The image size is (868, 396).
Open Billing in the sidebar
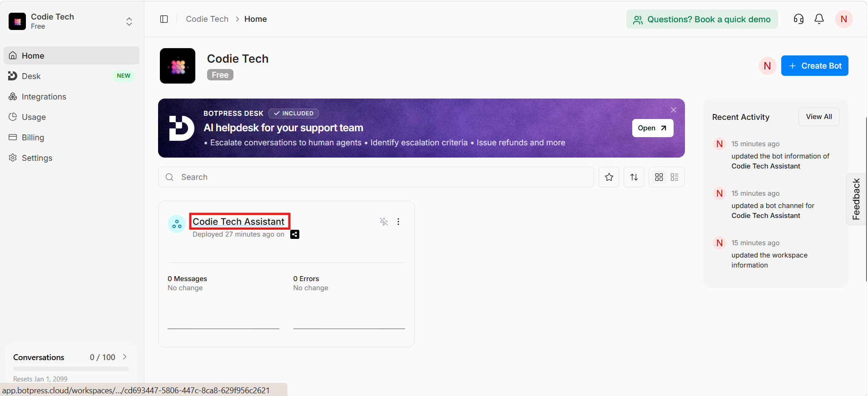72,137
